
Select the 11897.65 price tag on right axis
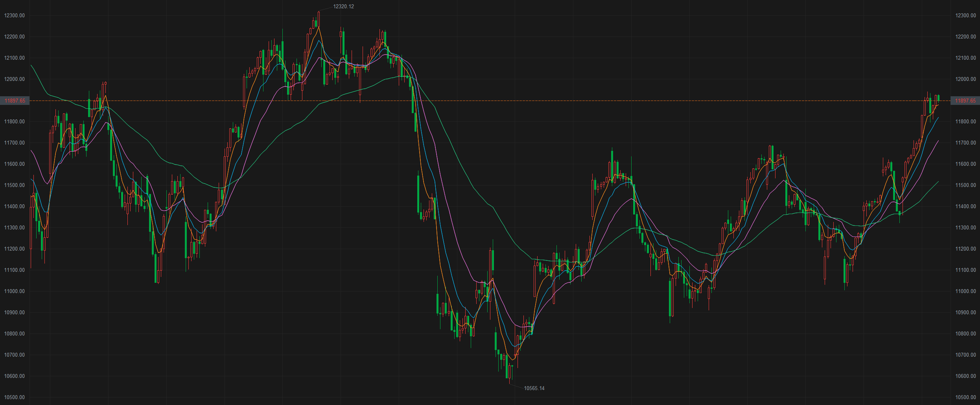coord(965,101)
